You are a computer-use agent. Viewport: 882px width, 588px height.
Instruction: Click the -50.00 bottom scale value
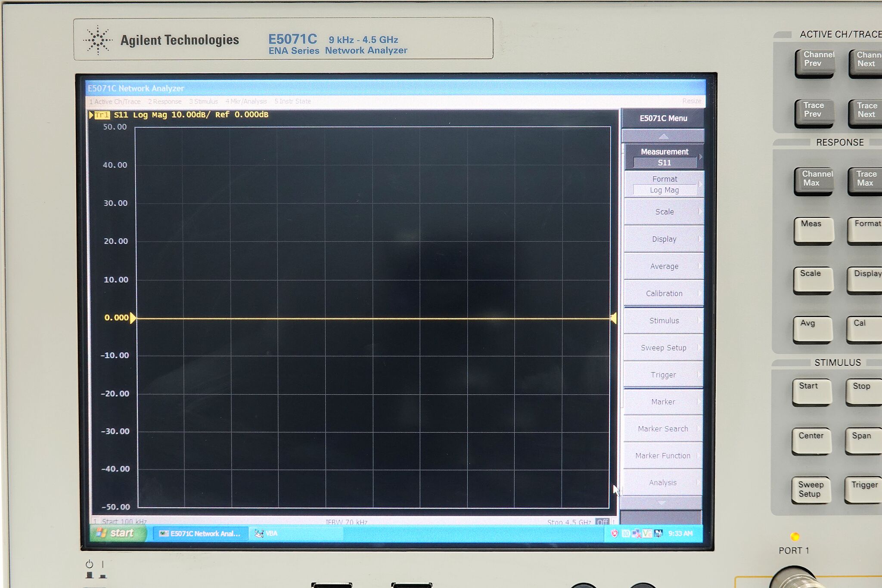115,507
